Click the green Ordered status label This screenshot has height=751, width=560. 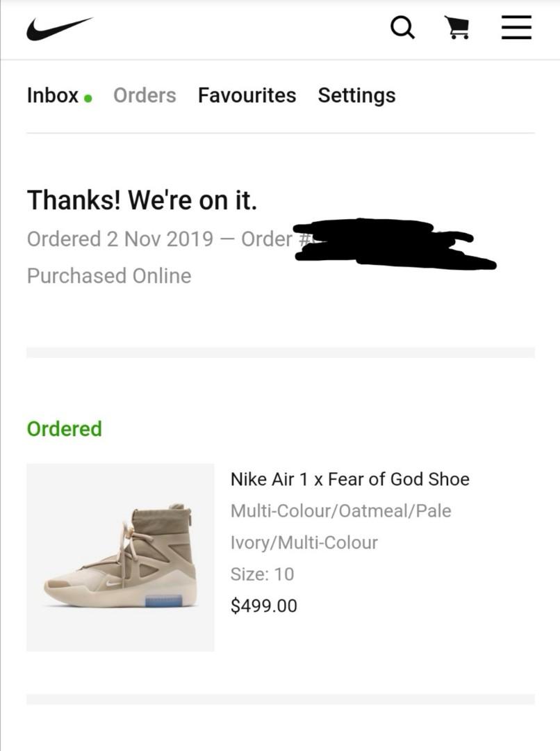tap(64, 428)
